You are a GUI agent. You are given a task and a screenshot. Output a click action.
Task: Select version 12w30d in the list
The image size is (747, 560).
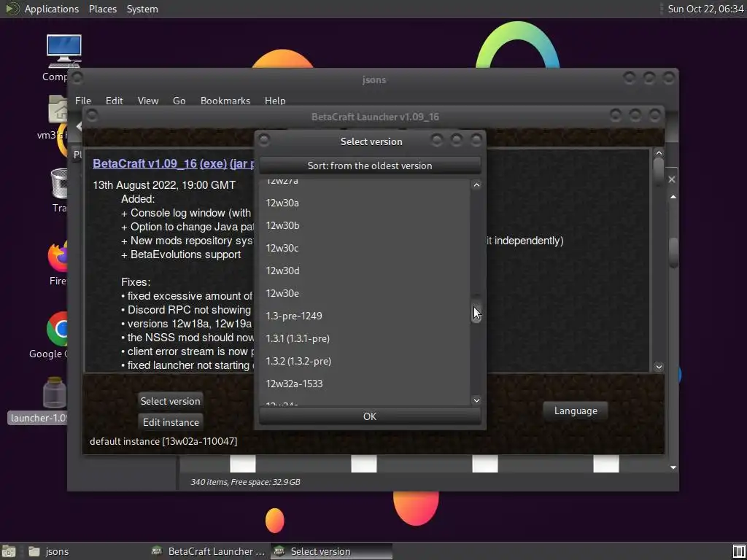click(x=365, y=271)
